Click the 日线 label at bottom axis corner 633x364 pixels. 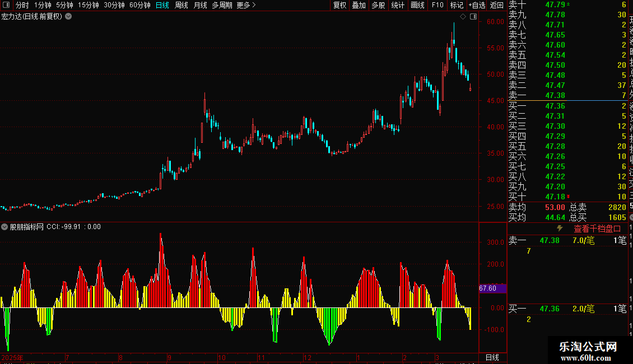(492, 357)
